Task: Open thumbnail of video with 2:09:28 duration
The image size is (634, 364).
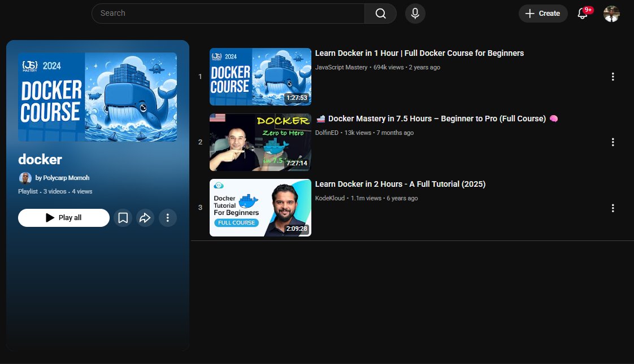Action: click(260, 208)
